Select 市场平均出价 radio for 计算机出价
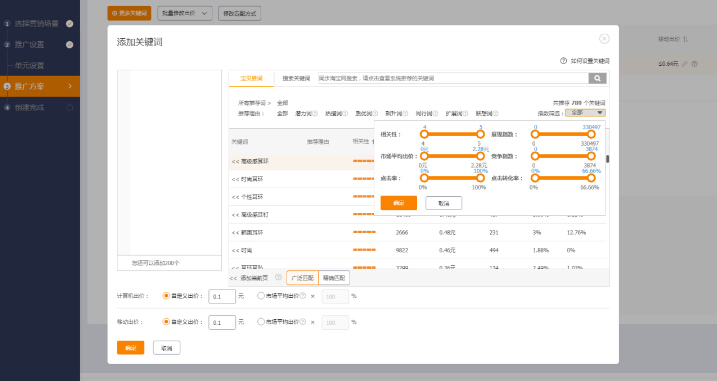This screenshot has width=717, height=381. point(261,296)
